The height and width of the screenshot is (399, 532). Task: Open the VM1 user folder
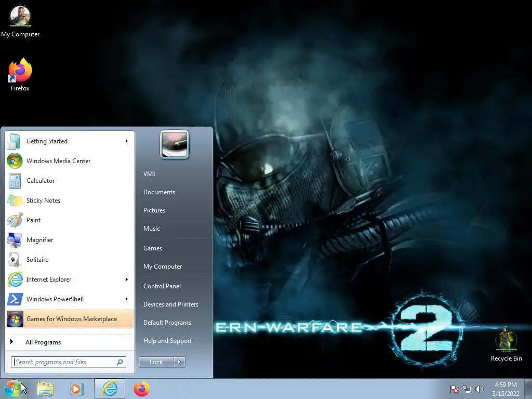pyautogui.click(x=149, y=174)
